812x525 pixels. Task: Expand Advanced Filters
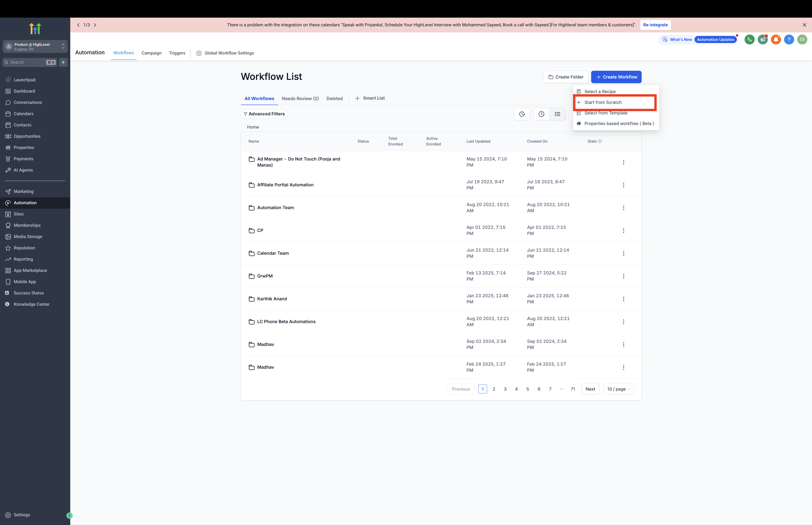tap(264, 114)
